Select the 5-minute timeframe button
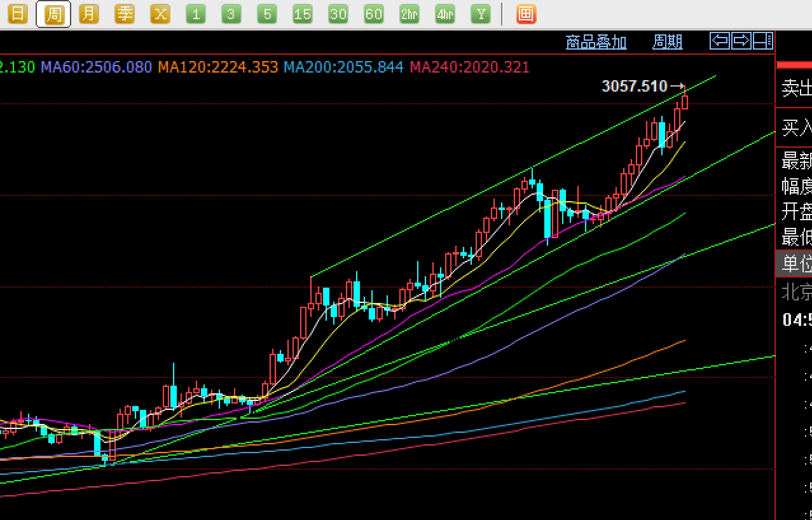 [267, 14]
